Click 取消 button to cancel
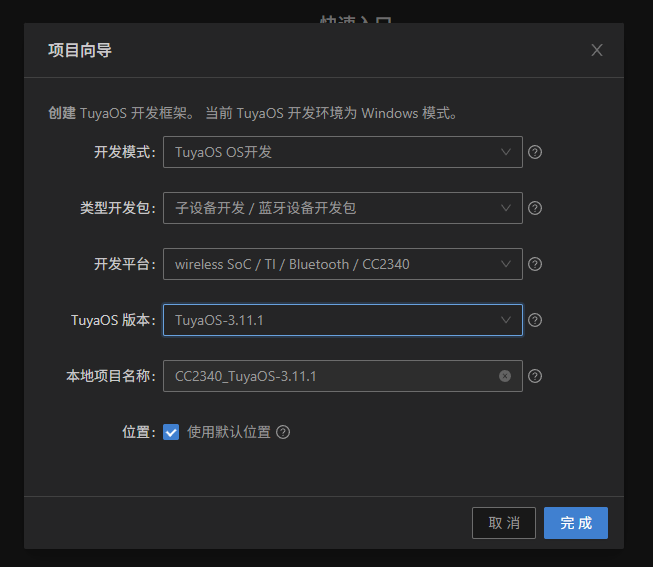This screenshot has height=567, width=653. (x=504, y=523)
